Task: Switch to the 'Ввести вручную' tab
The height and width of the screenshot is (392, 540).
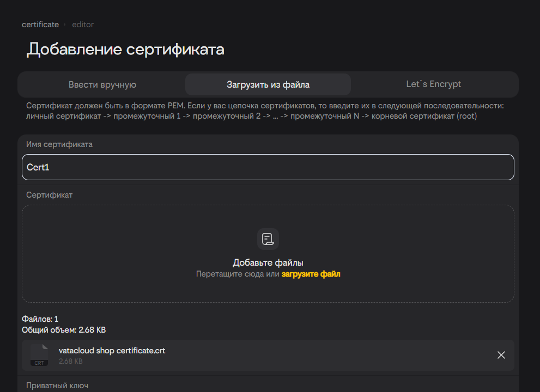Action: point(102,84)
